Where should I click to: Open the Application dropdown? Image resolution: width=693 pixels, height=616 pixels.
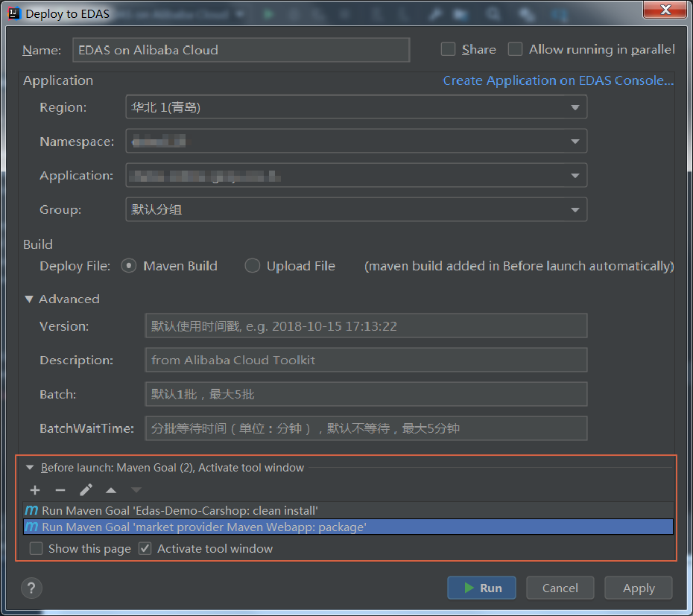356,176
